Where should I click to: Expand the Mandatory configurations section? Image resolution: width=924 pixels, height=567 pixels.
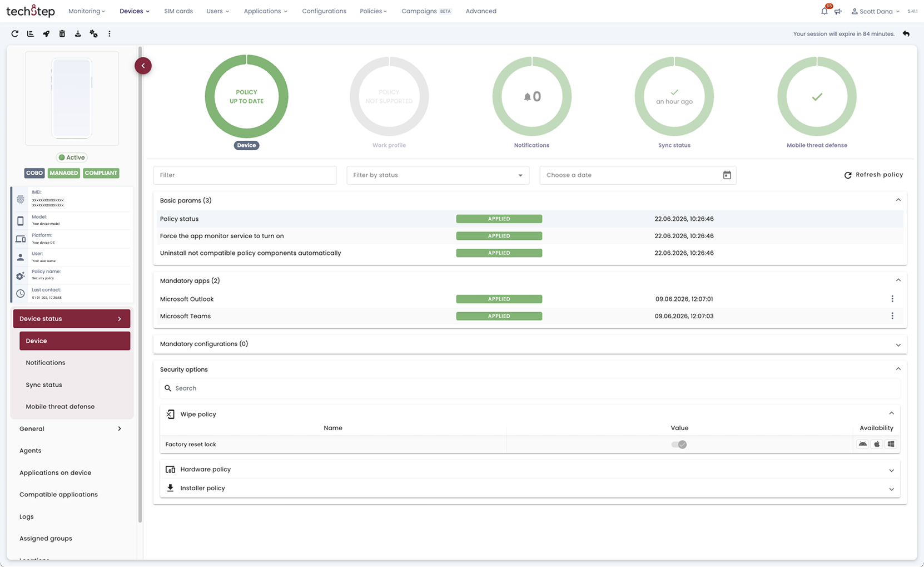coord(898,345)
